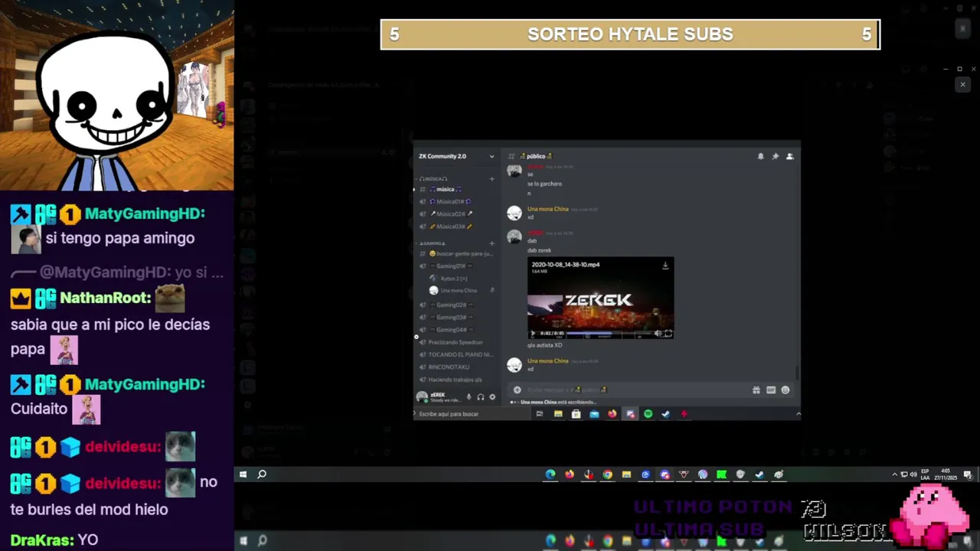Toggle notification bell for público channel
980x551 pixels.
(x=760, y=156)
